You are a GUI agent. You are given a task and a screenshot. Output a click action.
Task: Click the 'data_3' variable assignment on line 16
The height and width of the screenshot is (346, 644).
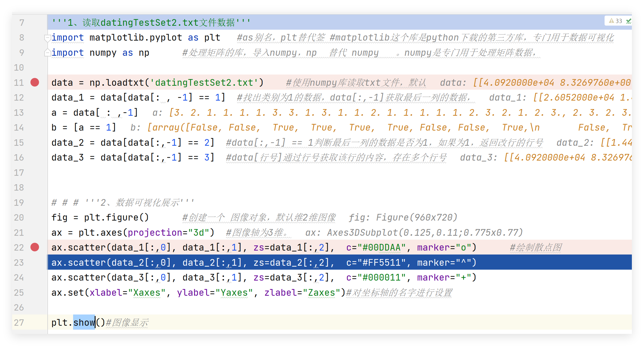pos(68,158)
